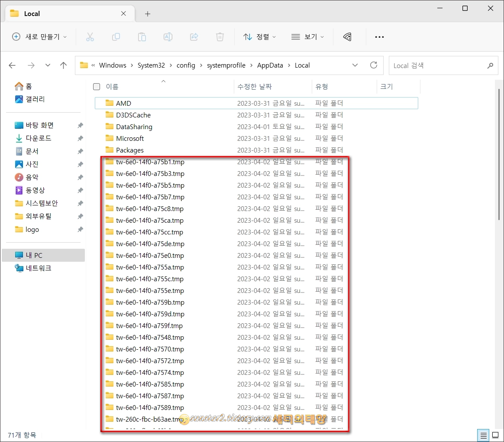Navigate to System32 in the breadcrumb path

151,65
